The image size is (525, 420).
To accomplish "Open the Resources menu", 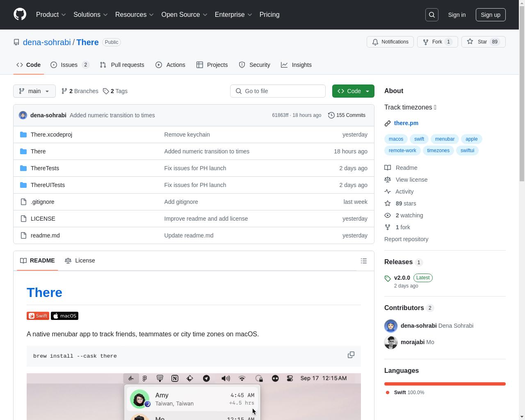I will [135, 15].
